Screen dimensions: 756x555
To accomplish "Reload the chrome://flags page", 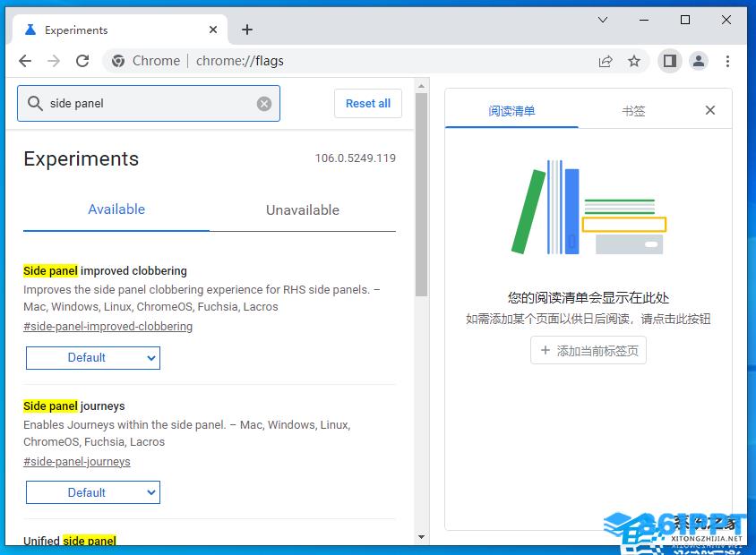I will click(82, 61).
